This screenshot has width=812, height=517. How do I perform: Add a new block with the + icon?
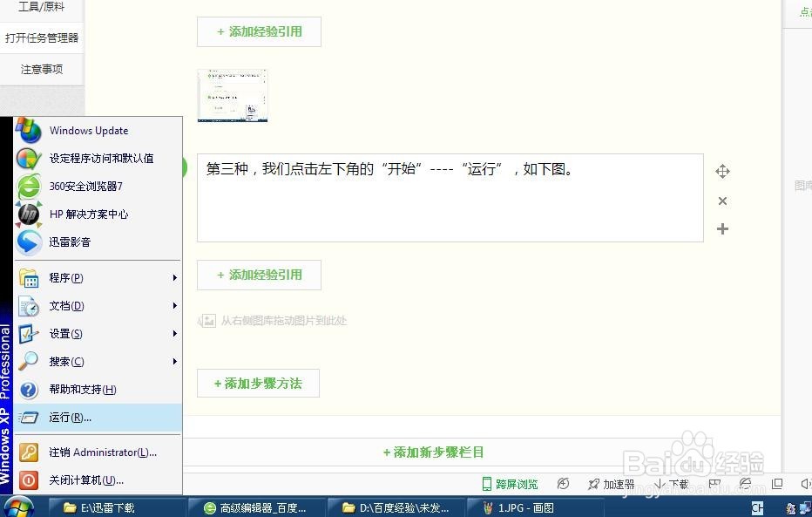722,229
